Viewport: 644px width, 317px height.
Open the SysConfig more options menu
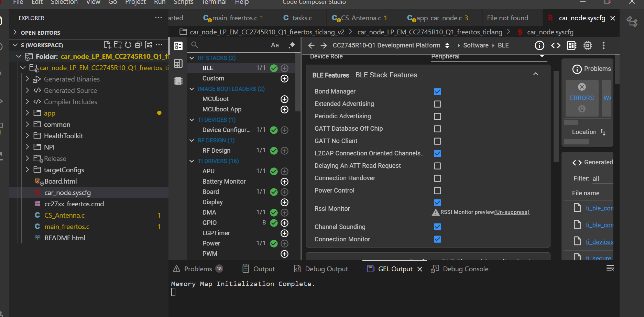603,45
